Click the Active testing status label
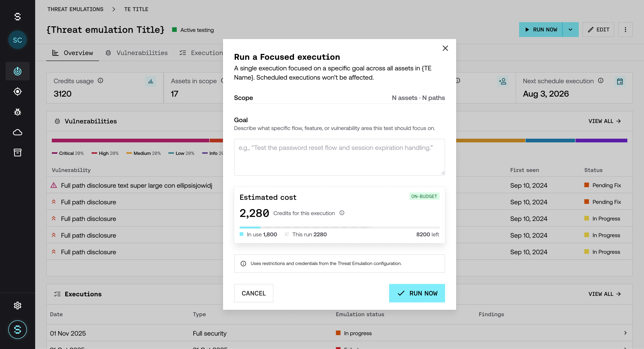644x349 pixels. point(193,30)
